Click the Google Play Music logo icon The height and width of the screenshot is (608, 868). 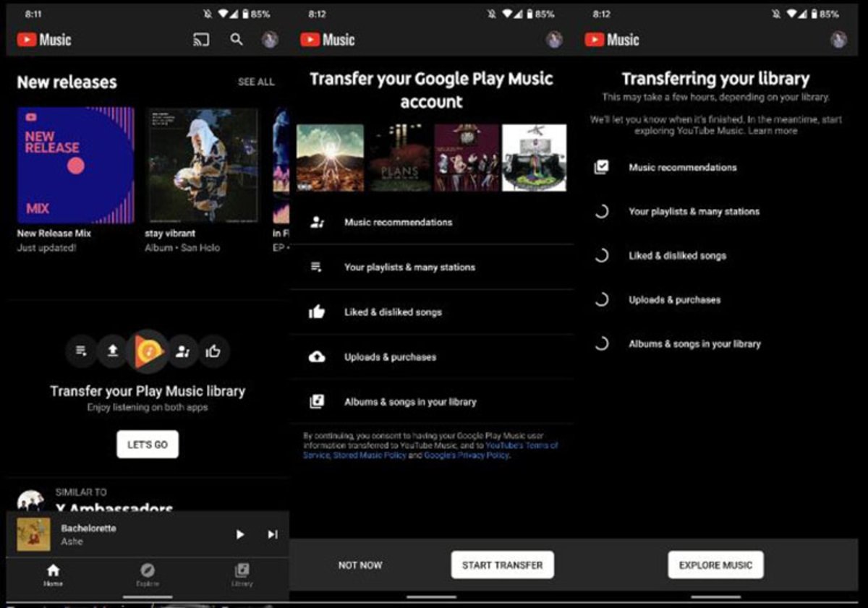coord(148,351)
